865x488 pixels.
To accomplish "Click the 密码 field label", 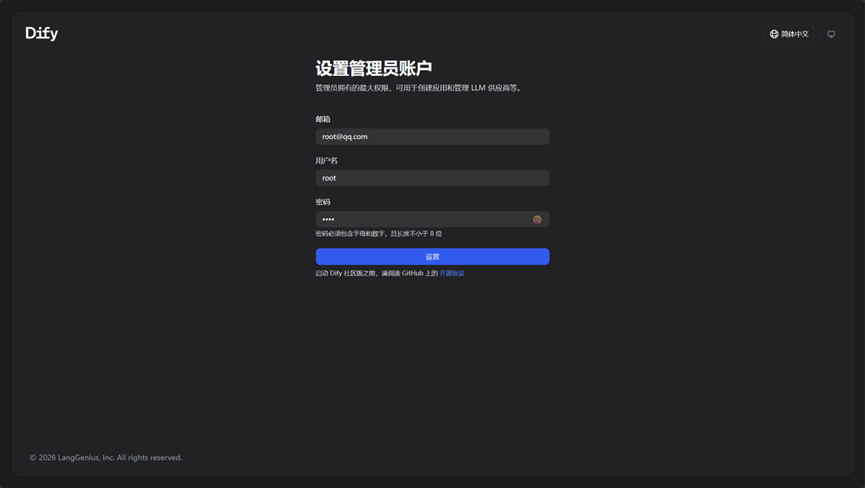I will tap(323, 202).
